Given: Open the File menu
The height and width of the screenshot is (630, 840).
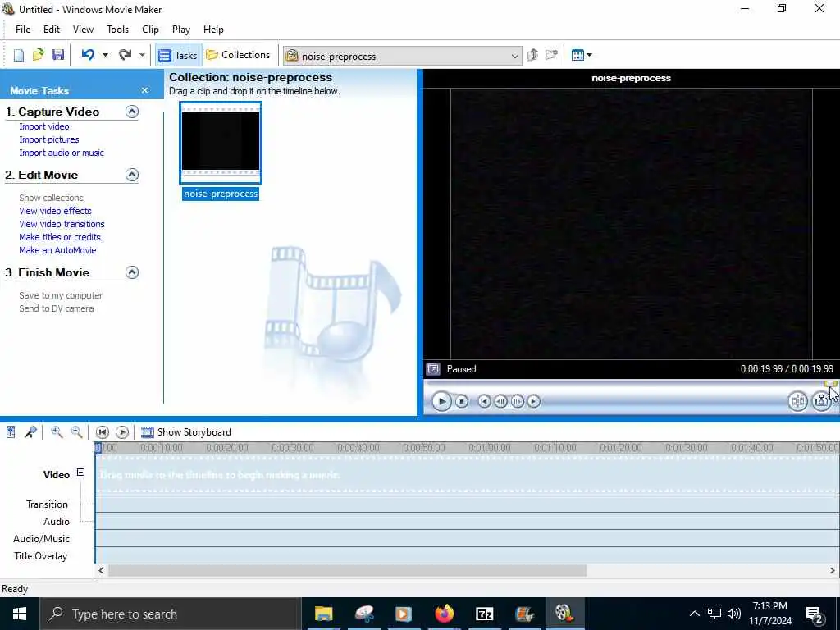Looking at the screenshot, I should click(x=23, y=30).
